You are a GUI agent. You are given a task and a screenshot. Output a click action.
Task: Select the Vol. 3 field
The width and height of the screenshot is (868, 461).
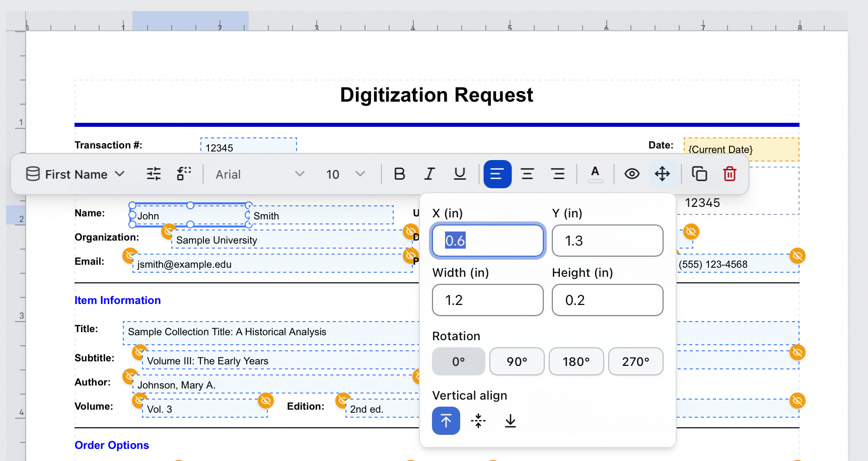coord(205,409)
